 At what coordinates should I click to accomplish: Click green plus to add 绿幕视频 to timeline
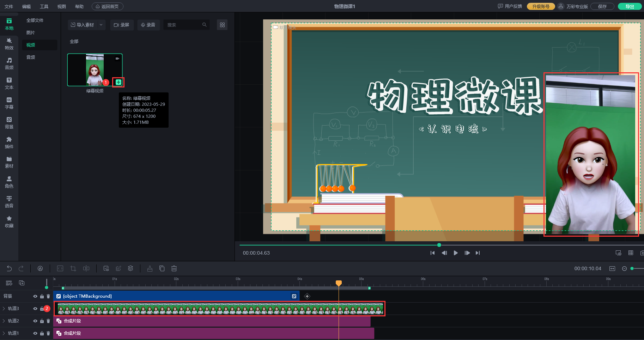point(119,82)
